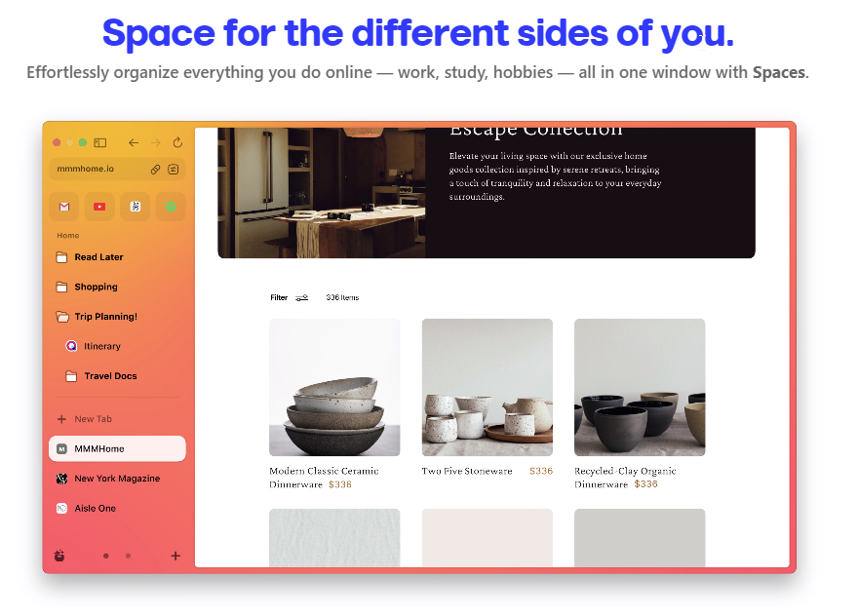Image resolution: width=858 pixels, height=616 pixels.
Task: Switch to first space dot
Action: tap(106, 556)
